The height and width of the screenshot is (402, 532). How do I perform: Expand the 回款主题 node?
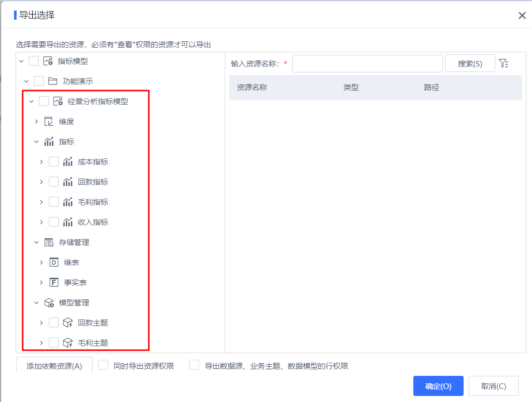click(41, 323)
